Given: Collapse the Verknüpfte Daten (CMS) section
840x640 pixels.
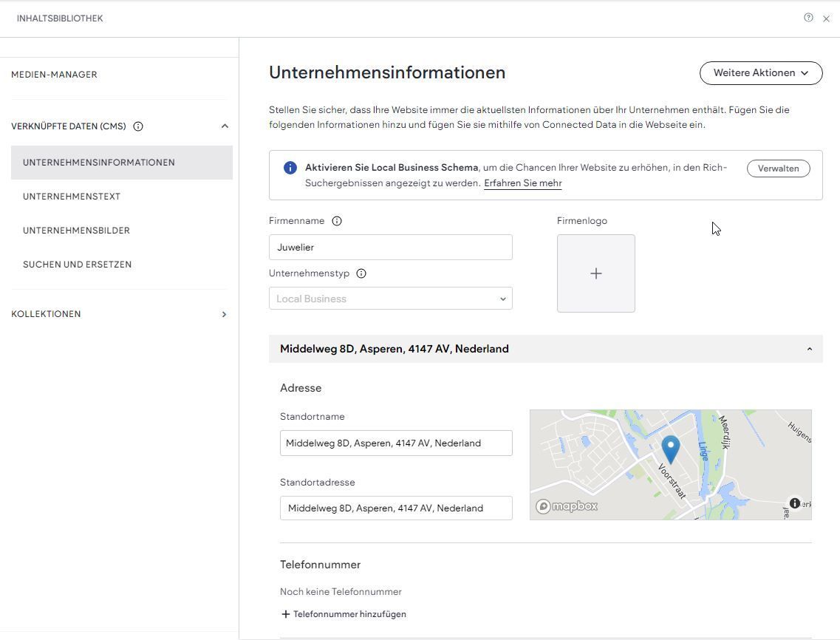Looking at the screenshot, I should 225,126.
